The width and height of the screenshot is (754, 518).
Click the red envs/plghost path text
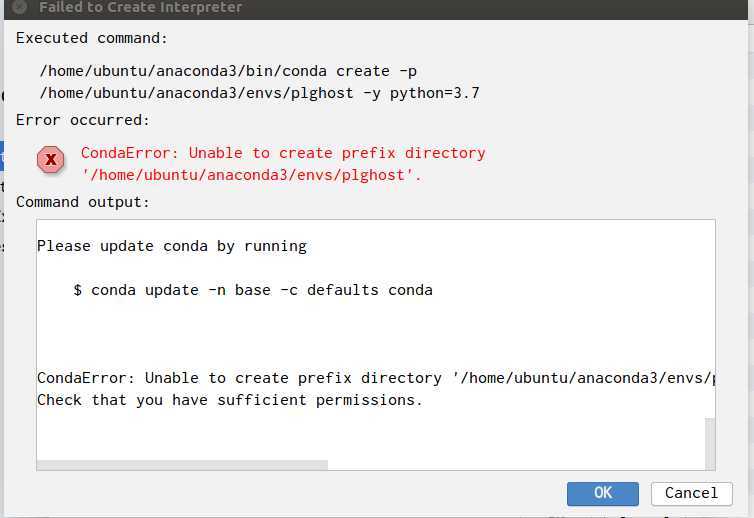tap(251, 175)
